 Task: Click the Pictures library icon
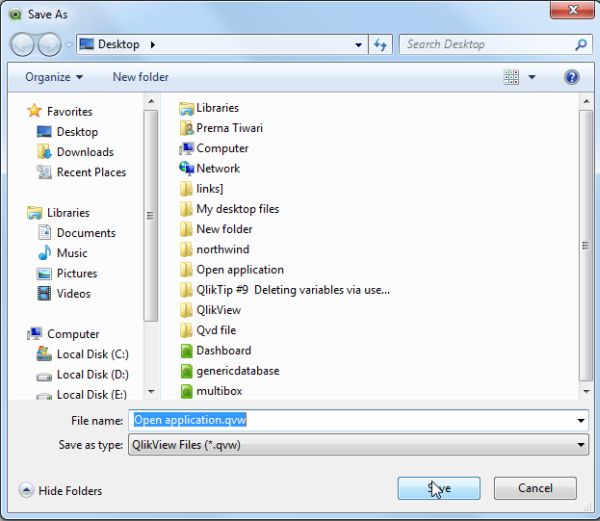click(x=44, y=274)
